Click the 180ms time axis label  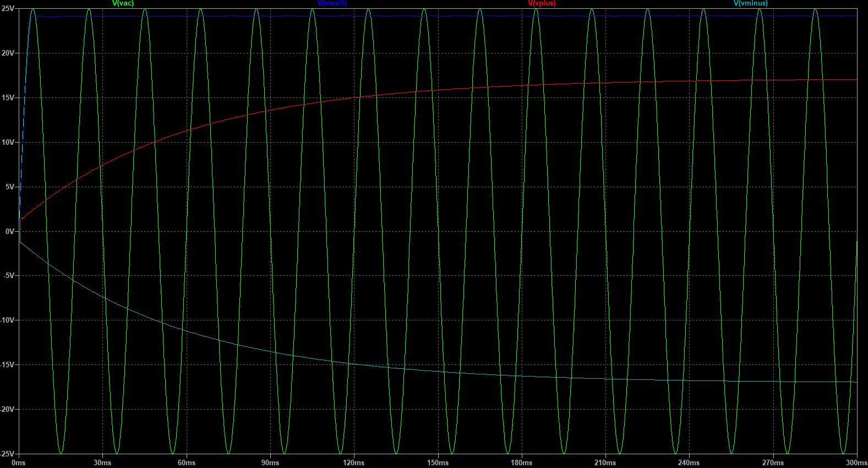(x=521, y=462)
